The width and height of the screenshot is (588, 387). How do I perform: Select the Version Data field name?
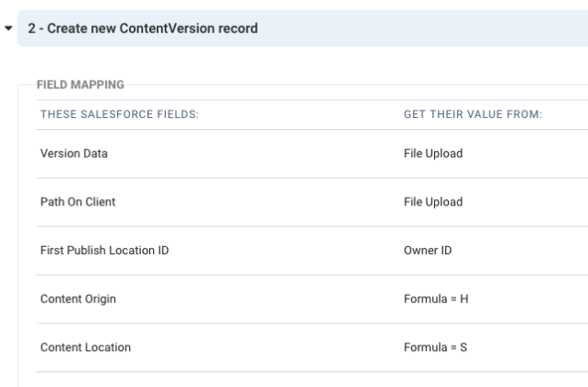pyautogui.click(x=73, y=154)
